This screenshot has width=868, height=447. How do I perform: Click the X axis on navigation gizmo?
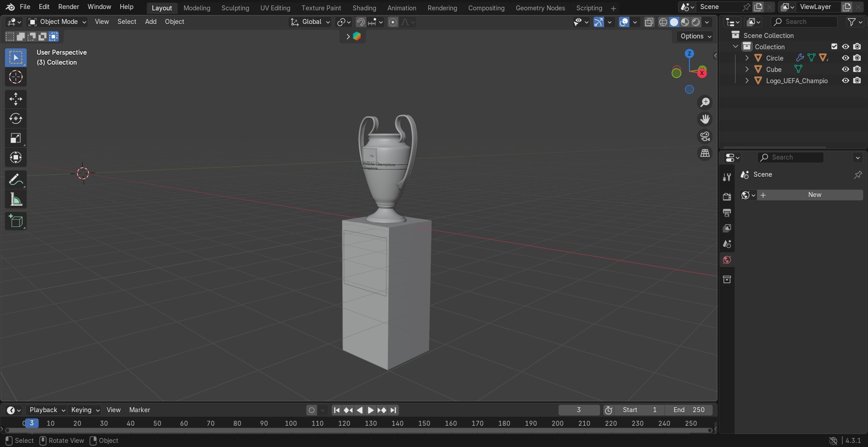point(702,73)
